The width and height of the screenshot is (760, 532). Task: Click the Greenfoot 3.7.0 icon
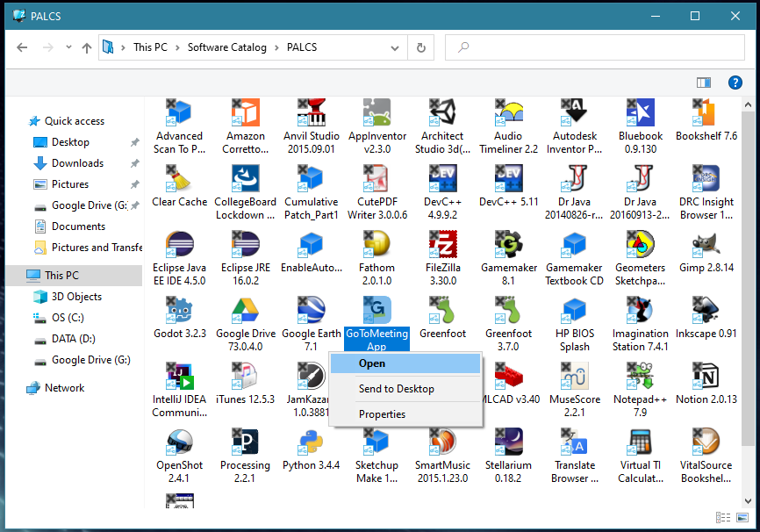pyautogui.click(x=508, y=311)
